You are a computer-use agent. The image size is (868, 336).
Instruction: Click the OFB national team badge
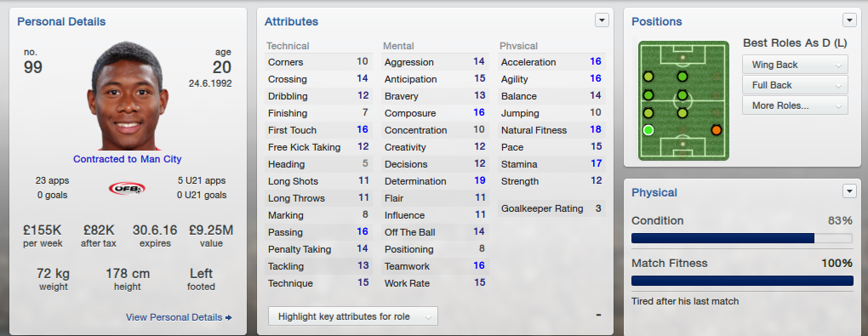point(127,188)
